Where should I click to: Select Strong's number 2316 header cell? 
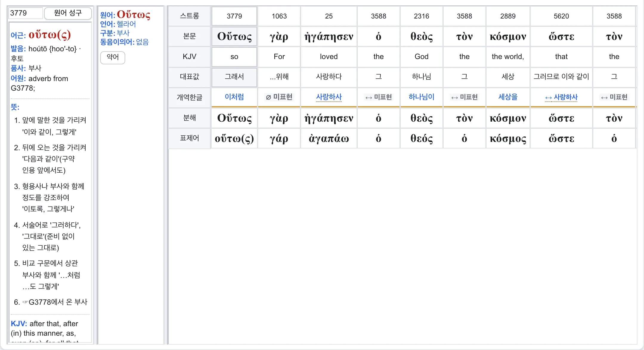pos(421,16)
